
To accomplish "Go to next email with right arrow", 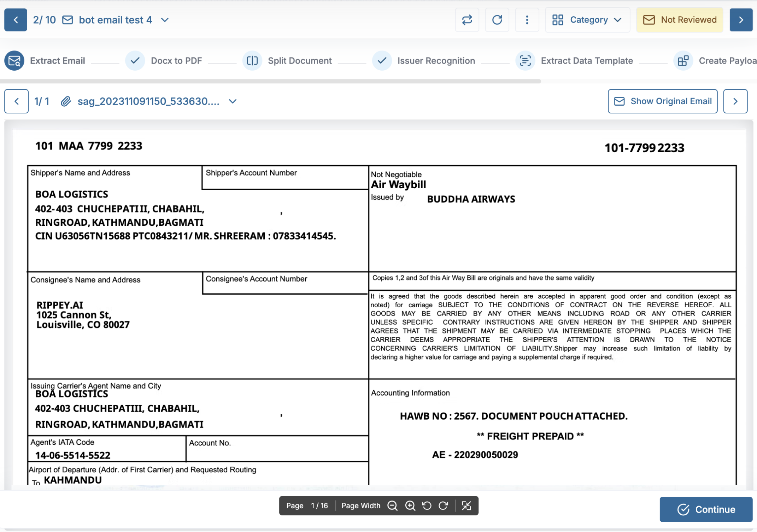I will [x=741, y=20].
